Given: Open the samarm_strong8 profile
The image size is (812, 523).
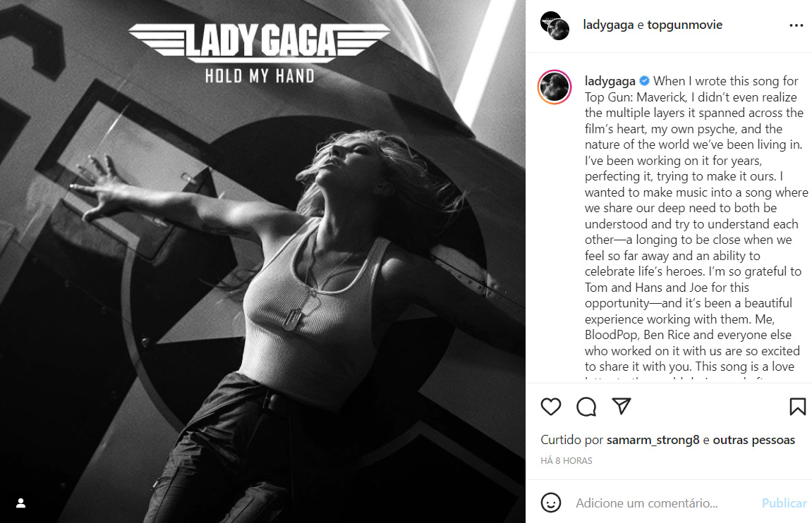Looking at the screenshot, I should point(653,441).
